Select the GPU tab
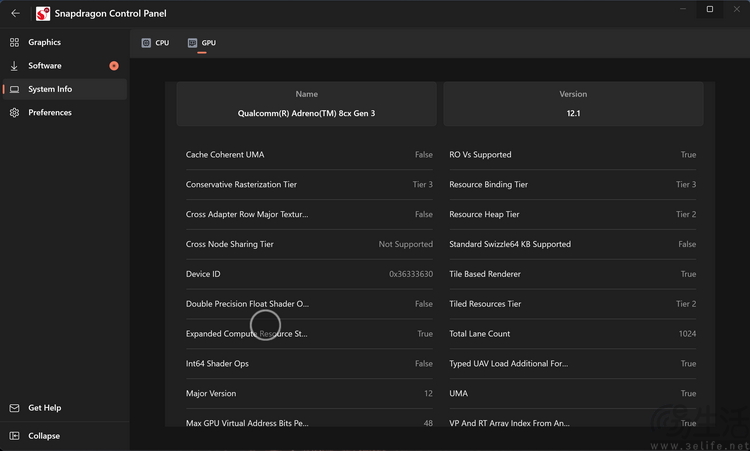Screen dimensions: 750x451 pos(202,43)
